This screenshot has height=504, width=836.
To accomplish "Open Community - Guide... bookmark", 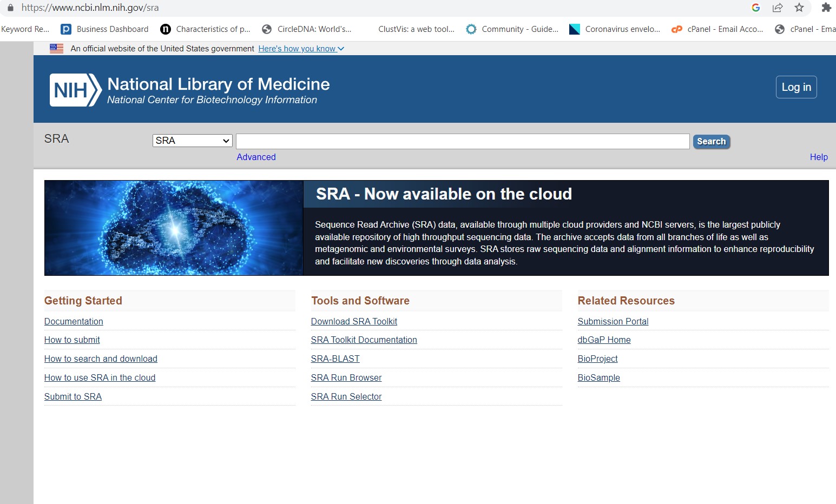I will tap(512, 29).
